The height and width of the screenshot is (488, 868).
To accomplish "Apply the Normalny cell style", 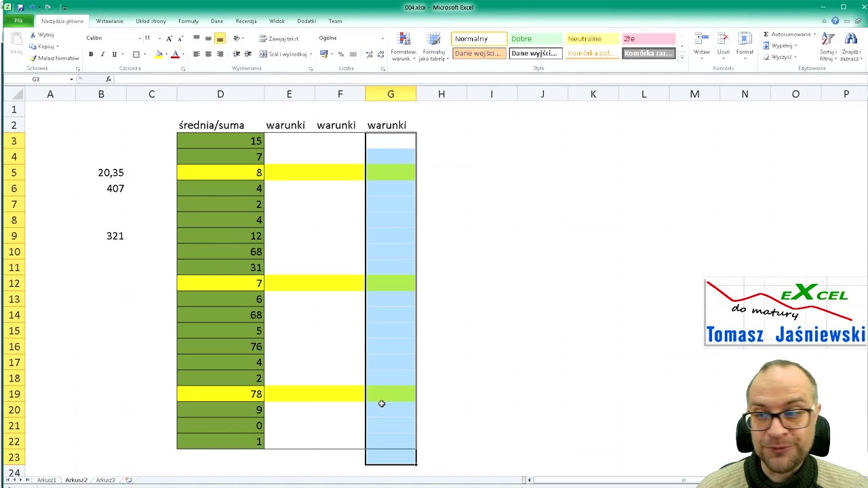I will 479,39.
